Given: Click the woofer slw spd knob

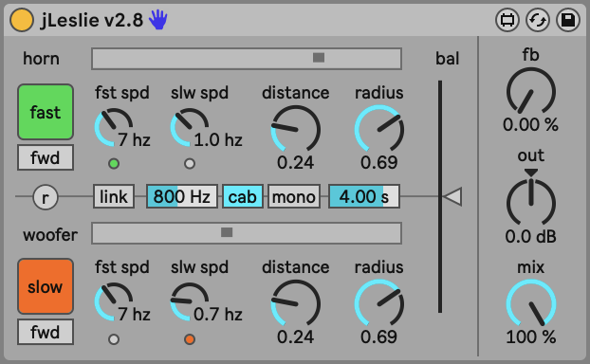Looking at the screenshot, I should tap(190, 302).
